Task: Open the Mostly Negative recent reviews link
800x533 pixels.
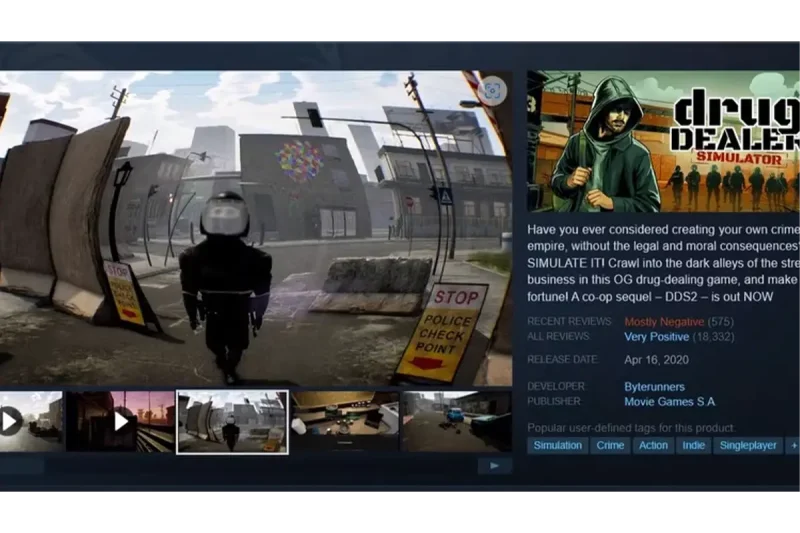Action: tap(664, 322)
